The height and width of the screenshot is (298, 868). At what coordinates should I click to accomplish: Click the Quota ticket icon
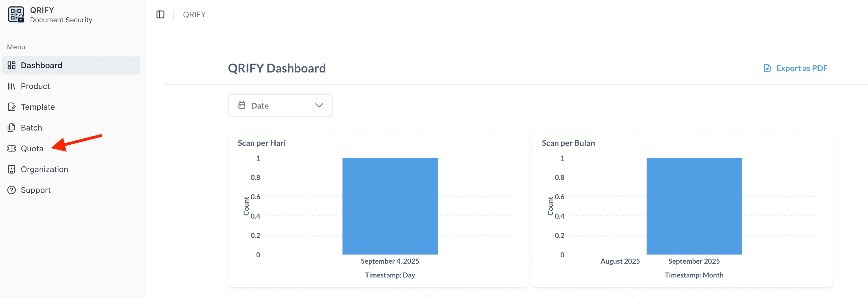point(12,149)
